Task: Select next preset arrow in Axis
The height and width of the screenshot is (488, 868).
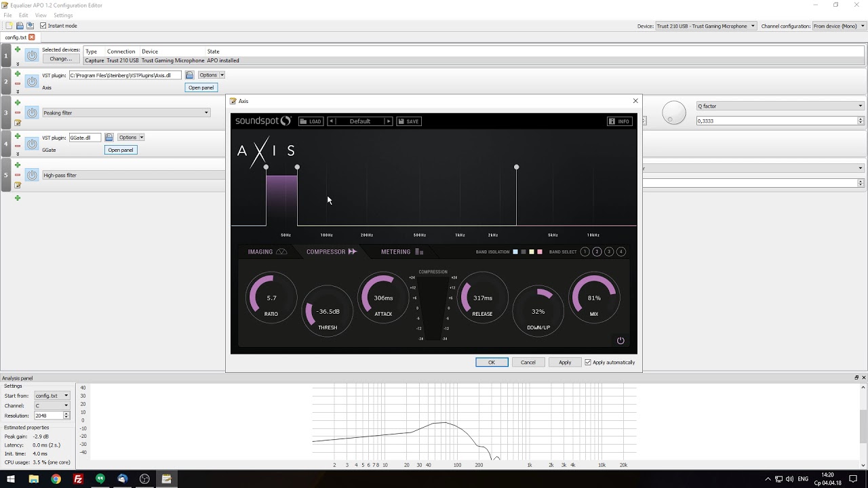Action: 389,121
